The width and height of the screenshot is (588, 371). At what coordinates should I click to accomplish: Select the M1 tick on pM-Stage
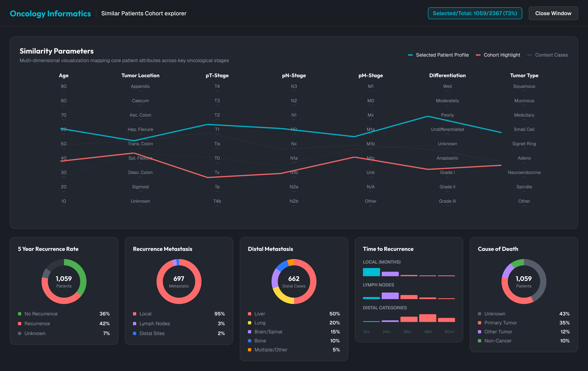pos(371,86)
